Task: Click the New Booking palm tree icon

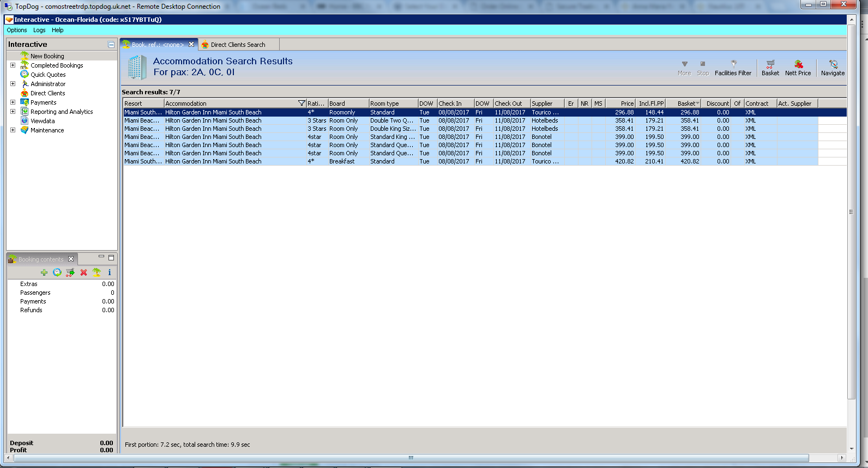Action: click(x=25, y=56)
